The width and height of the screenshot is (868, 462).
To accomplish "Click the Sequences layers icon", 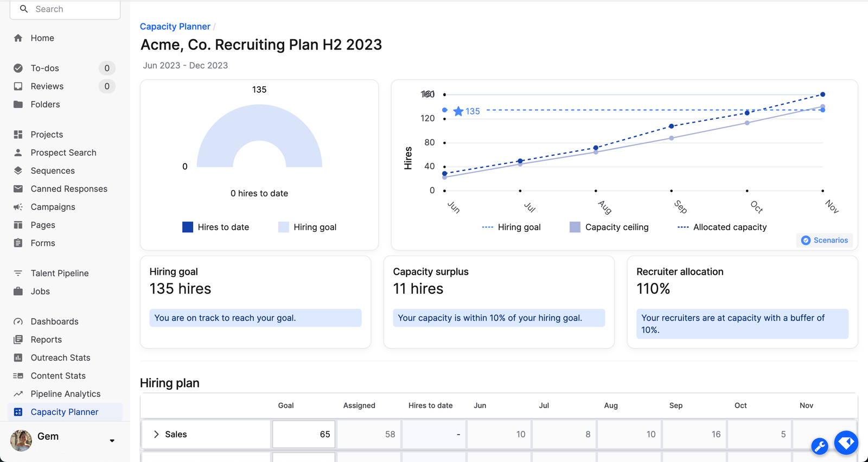I will 18,170.
